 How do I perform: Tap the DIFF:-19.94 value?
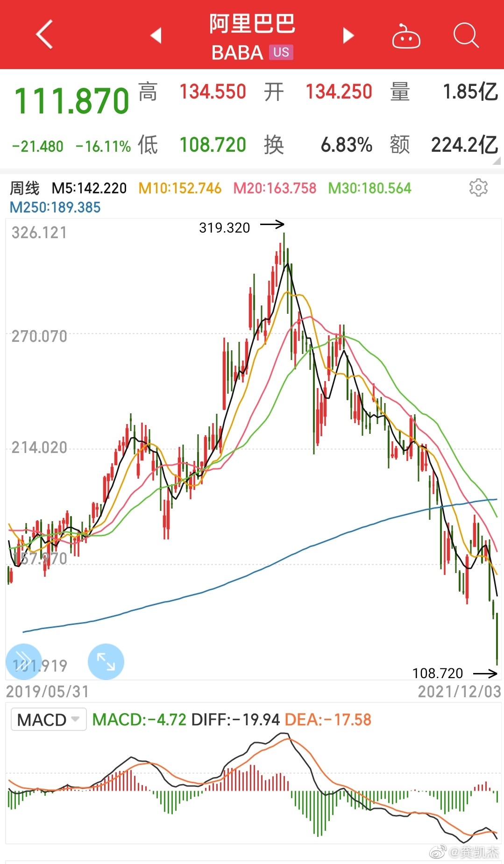[x=236, y=720]
